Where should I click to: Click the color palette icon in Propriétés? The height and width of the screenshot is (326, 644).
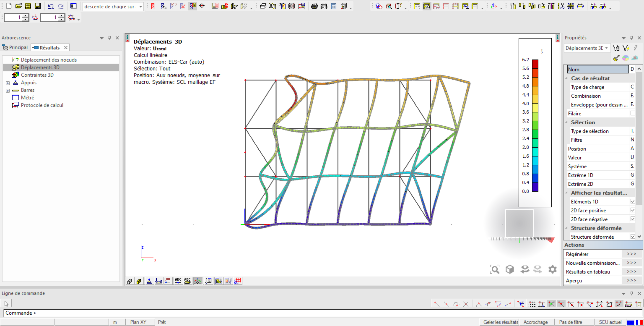[626, 58]
